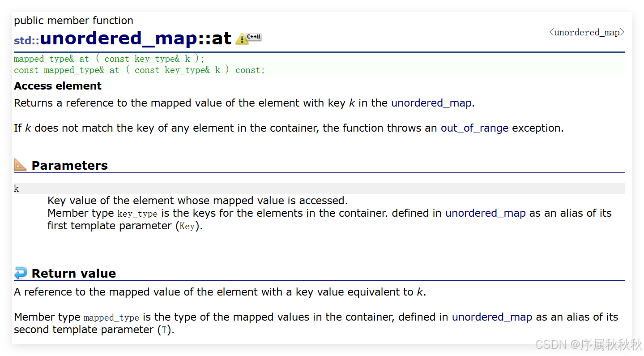
Task: Open the <unordered_map> header link at top right
Action: (587, 32)
